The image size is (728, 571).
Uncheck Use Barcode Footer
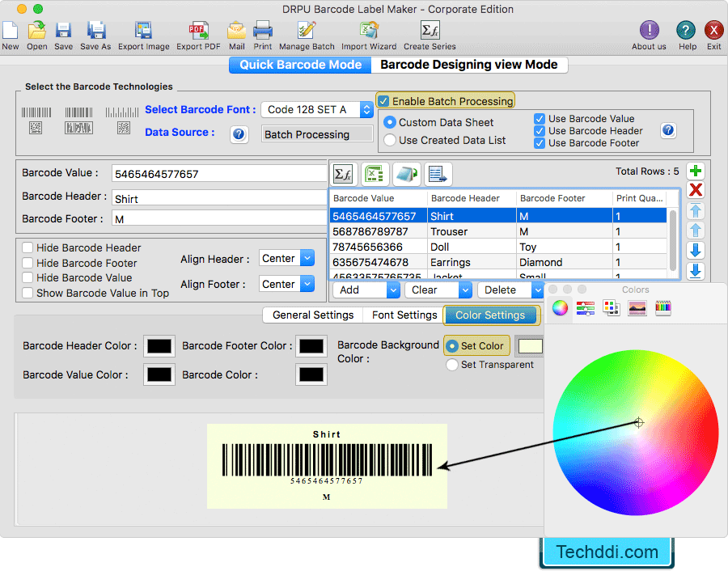(539, 143)
